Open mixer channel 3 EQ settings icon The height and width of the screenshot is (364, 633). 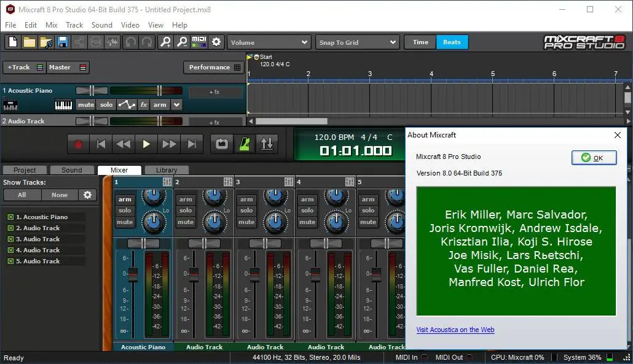pos(289,182)
